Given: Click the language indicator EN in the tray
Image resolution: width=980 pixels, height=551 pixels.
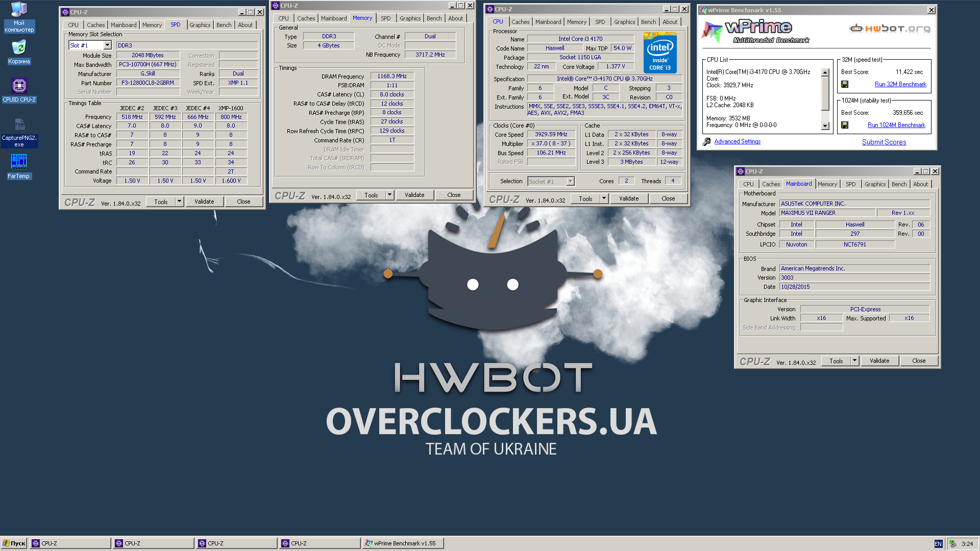Looking at the screenshot, I should (938, 544).
